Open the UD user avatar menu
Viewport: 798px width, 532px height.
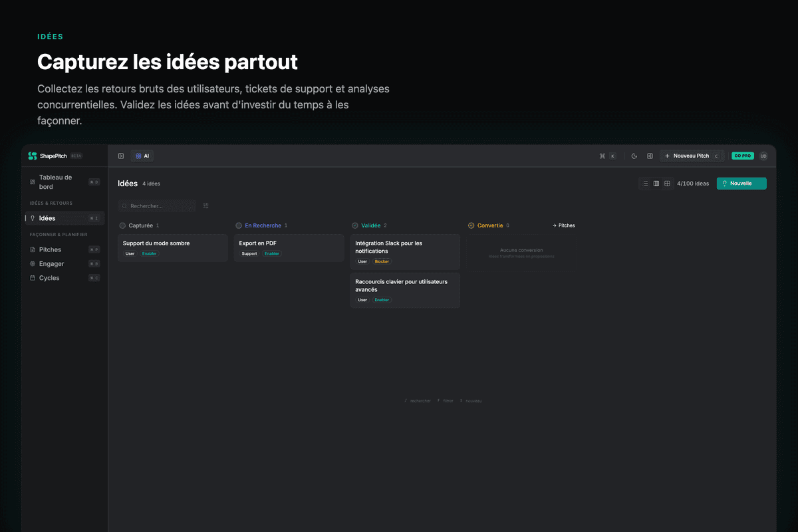coord(763,156)
